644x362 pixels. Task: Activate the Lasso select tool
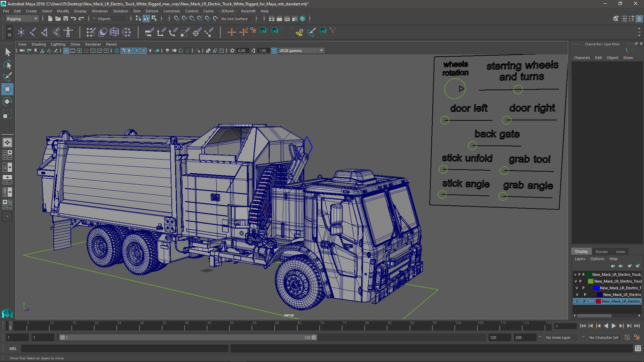coord(7,64)
